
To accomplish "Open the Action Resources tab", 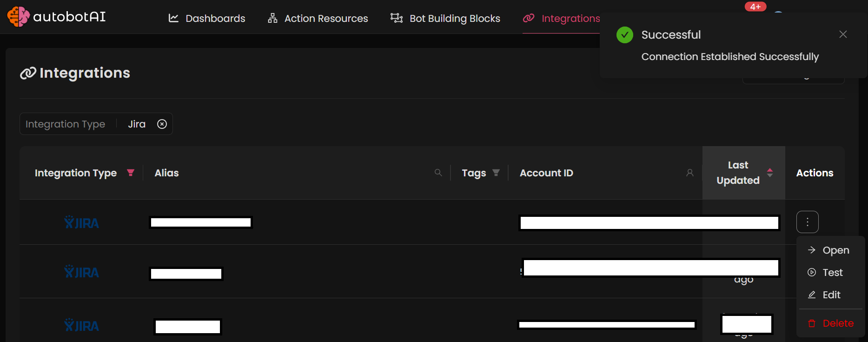I will pyautogui.click(x=318, y=18).
